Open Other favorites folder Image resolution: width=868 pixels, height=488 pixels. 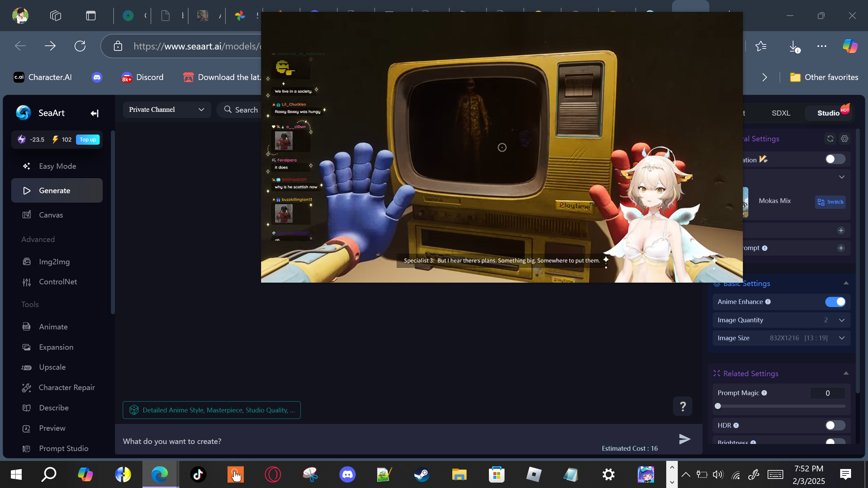coord(824,77)
